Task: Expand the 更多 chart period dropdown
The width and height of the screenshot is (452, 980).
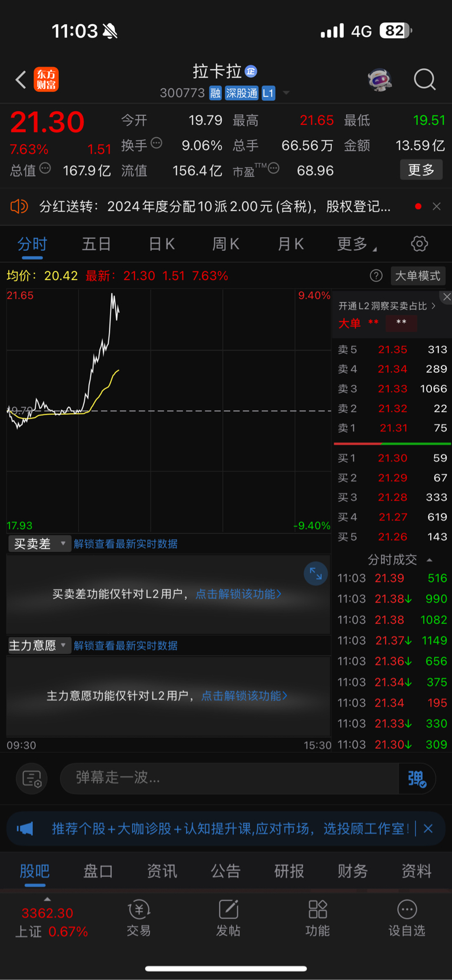Action: (x=357, y=244)
